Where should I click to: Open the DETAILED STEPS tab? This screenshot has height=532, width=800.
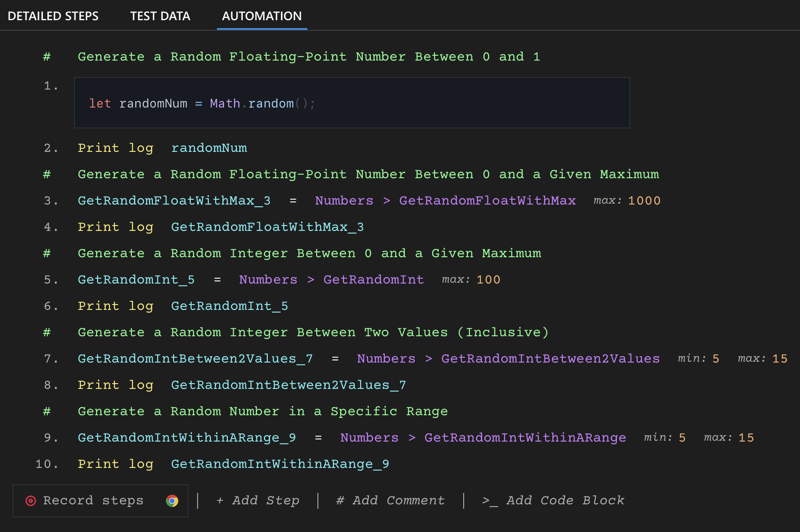tap(53, 16)
